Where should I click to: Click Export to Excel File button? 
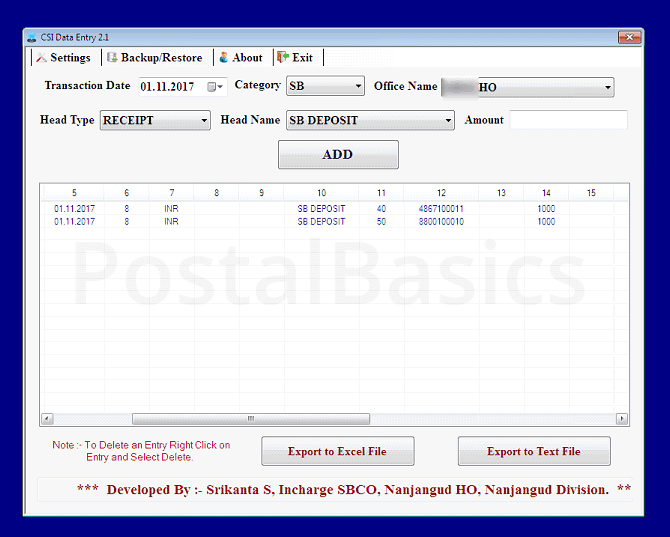coord(337,451)
